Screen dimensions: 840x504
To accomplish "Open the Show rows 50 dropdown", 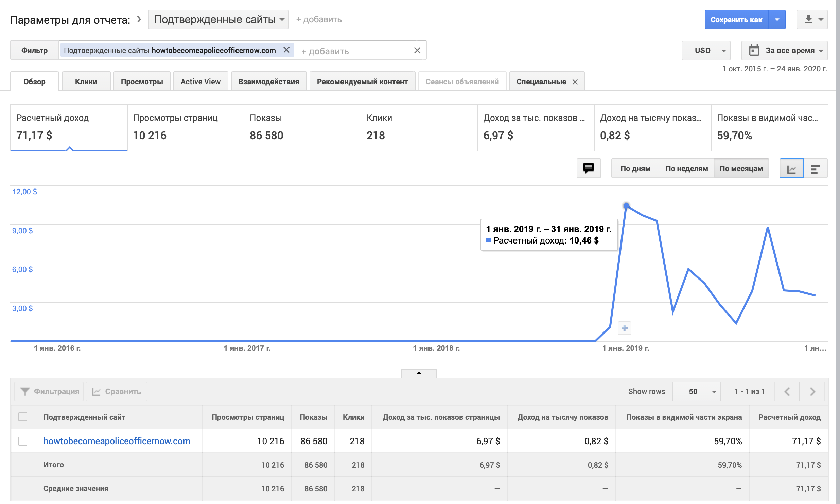I will point(696,391).
